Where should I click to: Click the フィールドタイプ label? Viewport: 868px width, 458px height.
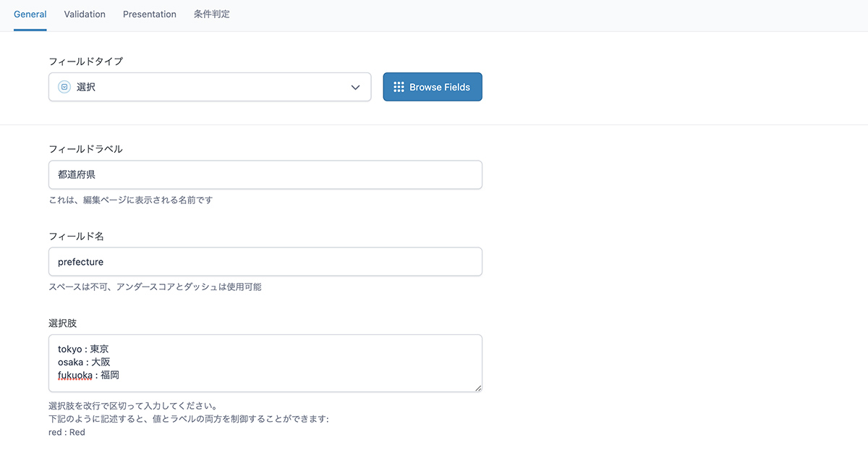coord(85,62)
